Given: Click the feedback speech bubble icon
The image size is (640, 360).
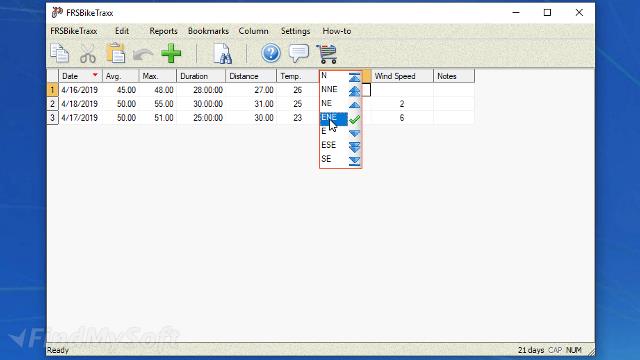Looking at the screenshot, I should tap(299, 54).
